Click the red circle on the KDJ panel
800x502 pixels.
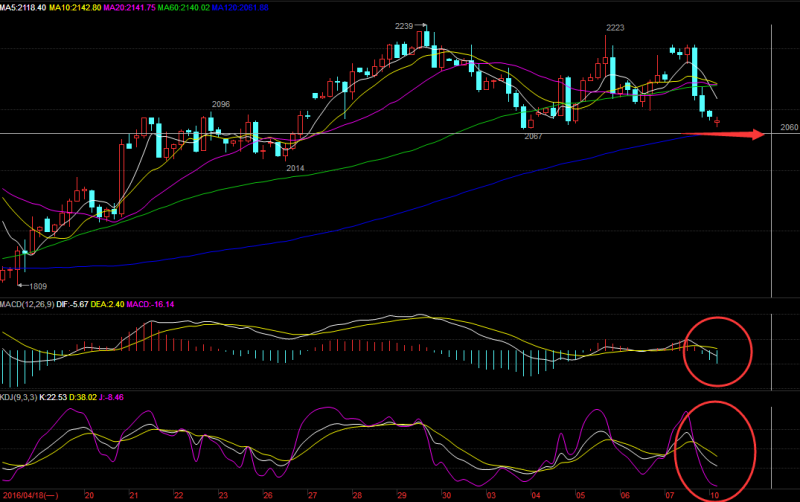(x=717, y=443)
